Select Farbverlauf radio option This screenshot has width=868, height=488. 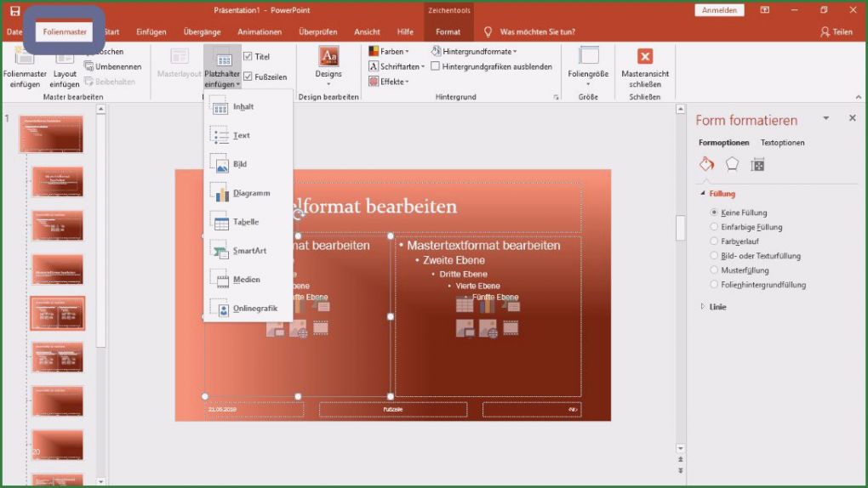coord(714,241)
